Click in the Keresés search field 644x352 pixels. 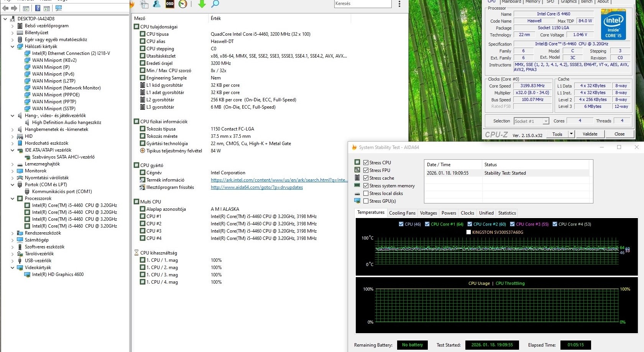coord(363,4)
